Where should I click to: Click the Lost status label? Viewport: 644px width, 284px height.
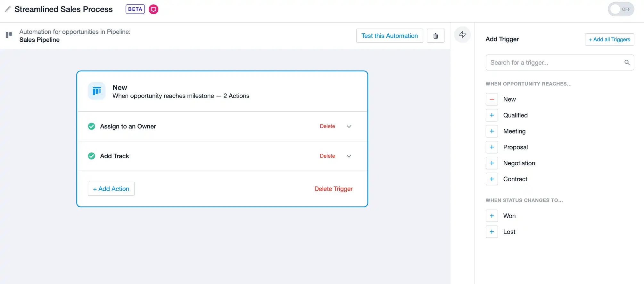point(509,232)
